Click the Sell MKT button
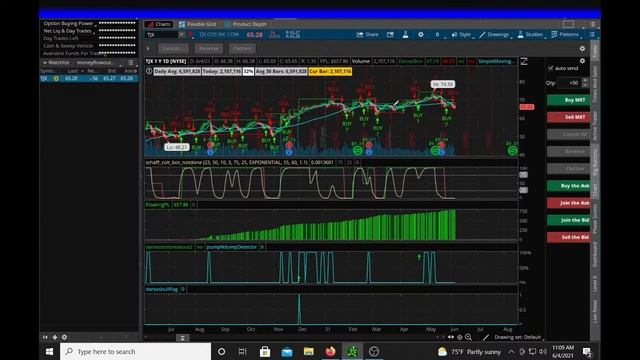This screenshot has height=360, width=640. click(568, 117)
